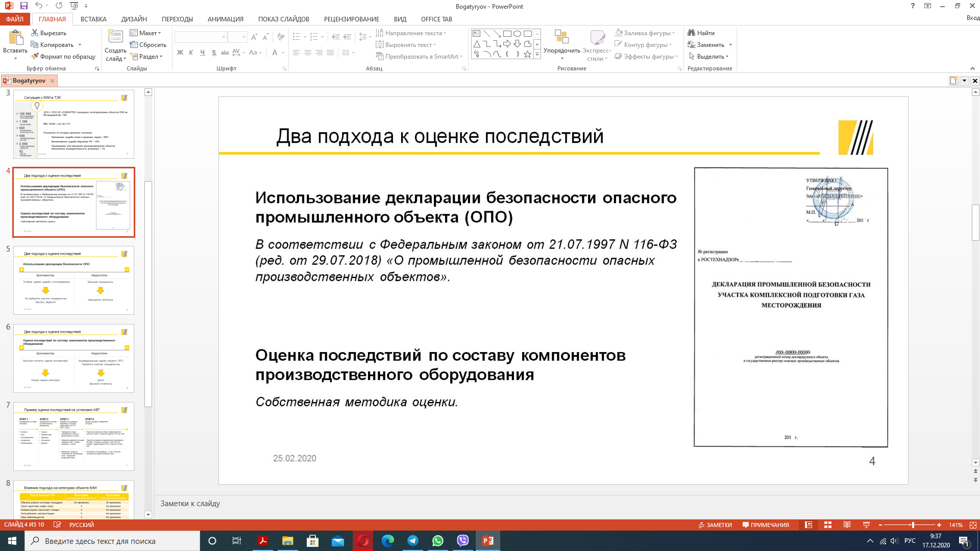Click the Windows Start button

[12, 541]
